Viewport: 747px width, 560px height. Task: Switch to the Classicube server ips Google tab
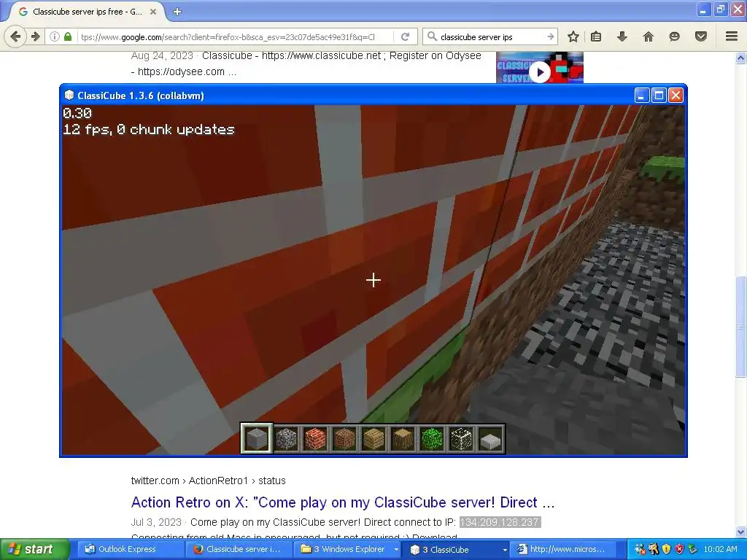coord(88,12)
